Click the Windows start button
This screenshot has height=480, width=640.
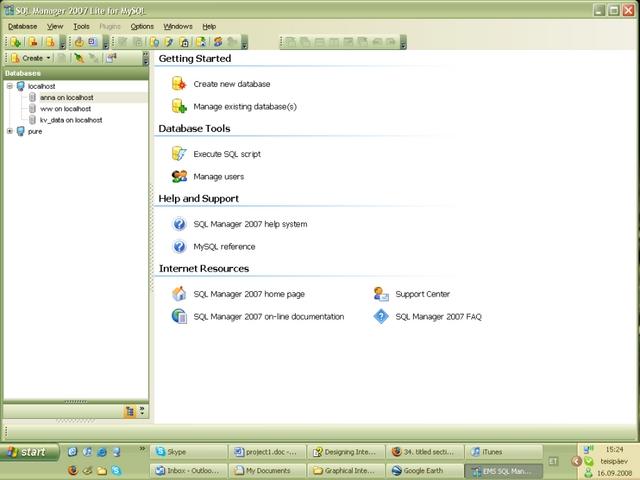29,452
